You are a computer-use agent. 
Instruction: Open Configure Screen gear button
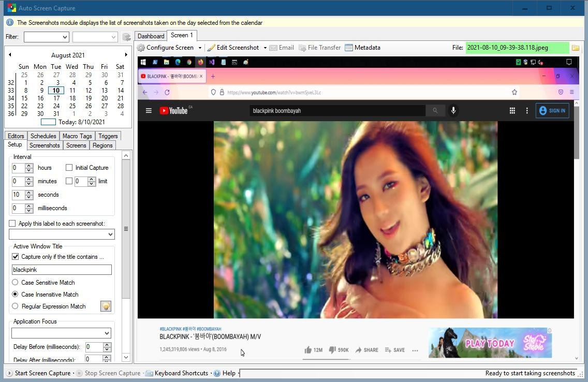(166, 48)
